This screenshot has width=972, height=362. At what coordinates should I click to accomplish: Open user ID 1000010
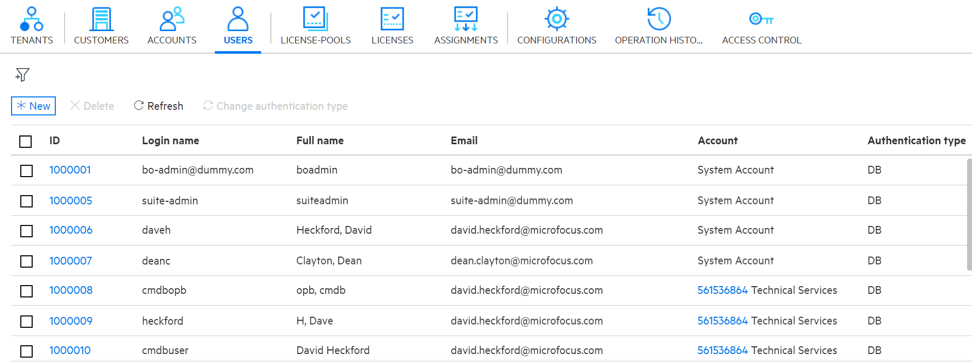coord(70,350)
